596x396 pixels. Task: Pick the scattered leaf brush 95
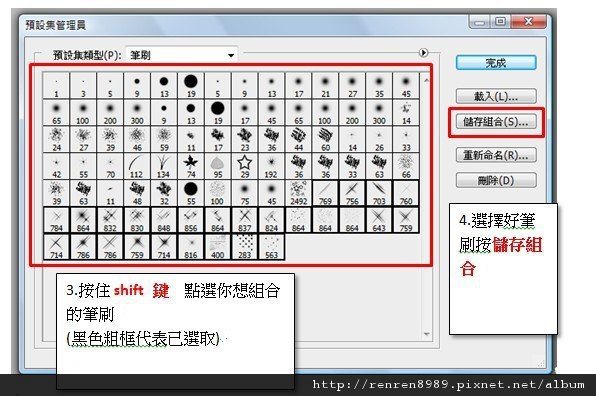pyautogui.click(x=218, y=167)
